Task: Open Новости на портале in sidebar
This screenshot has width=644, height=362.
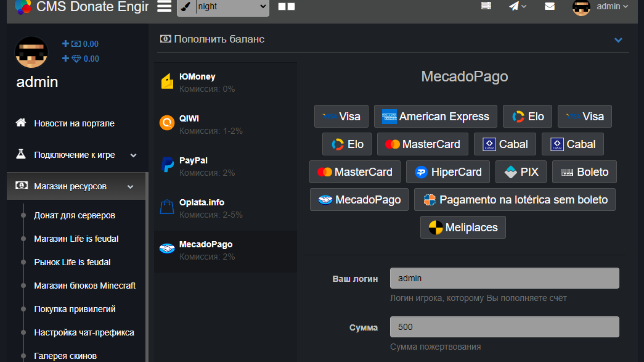Action: point(74,123)
